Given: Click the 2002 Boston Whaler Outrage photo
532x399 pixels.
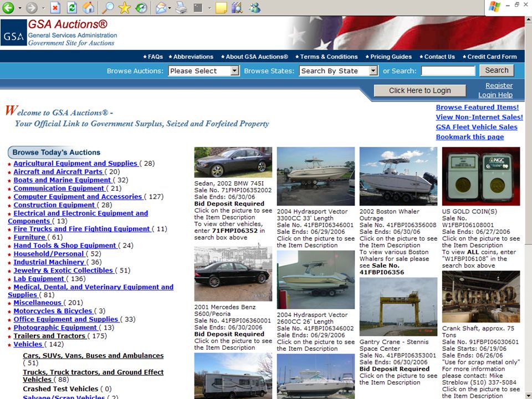Looking at the screenshot, I should tap(398, 176).
